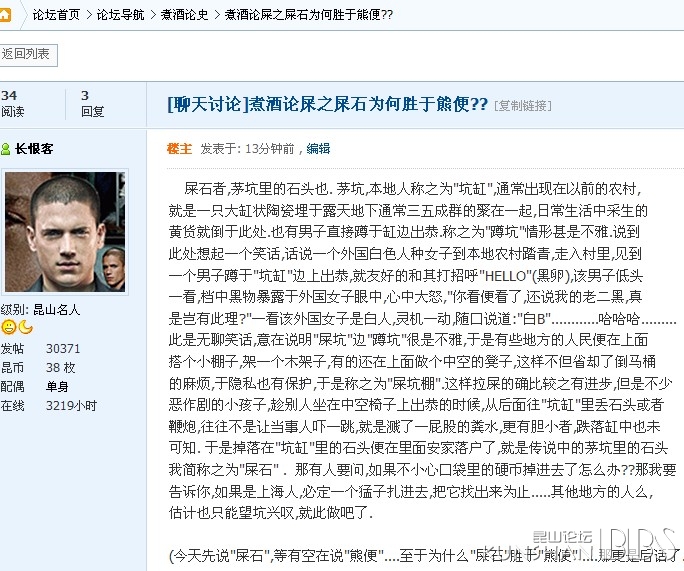The image size is (684, 571).
Task: Click the 返回列表 button
Action: tap(27, 55)
